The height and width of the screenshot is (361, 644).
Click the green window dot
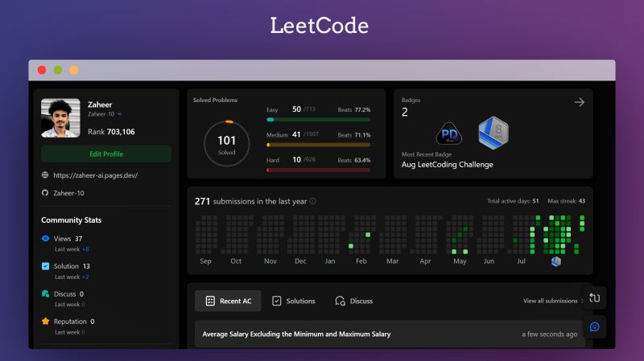(58, 70)
